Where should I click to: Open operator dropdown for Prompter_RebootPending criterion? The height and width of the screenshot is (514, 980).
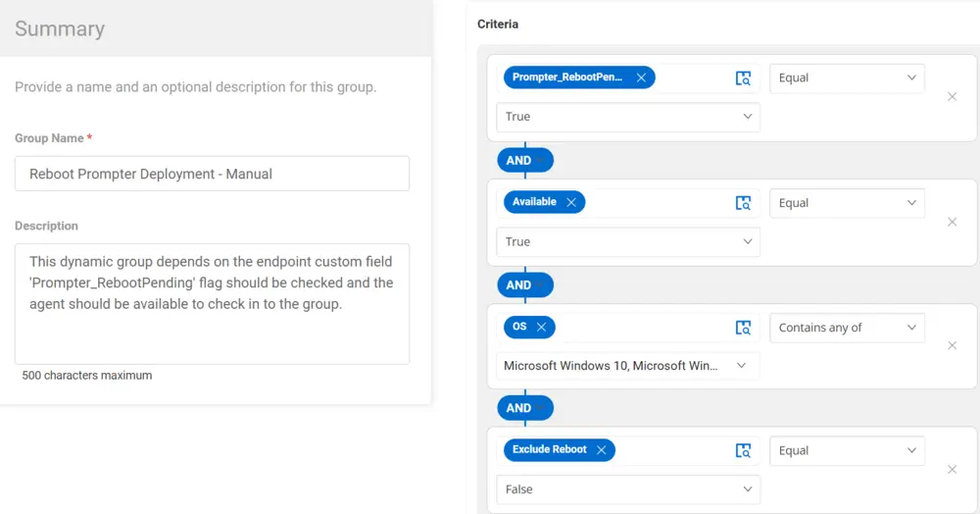coord(847,78)
